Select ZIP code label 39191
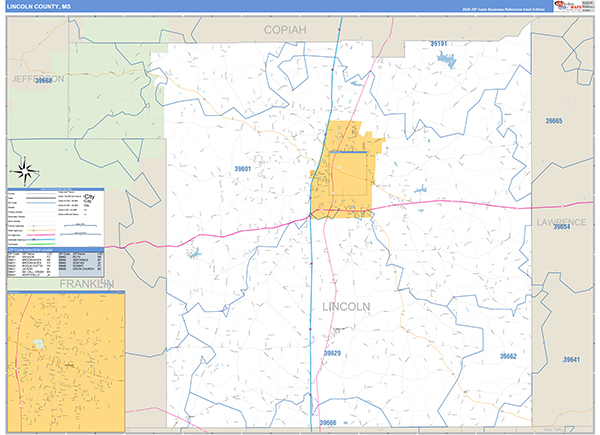Image resolution: width=600 pixels, height=435 pixels. pyautogui.click(x=439, y=44)
